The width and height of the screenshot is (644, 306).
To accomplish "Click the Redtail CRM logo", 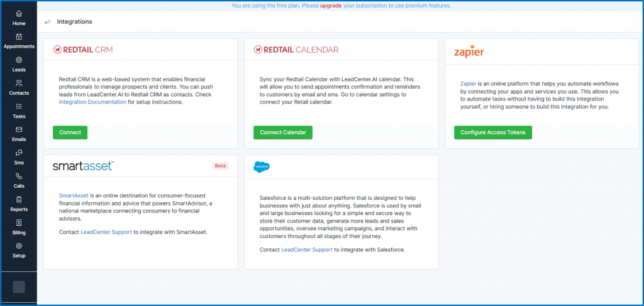I will tap(82, 50).
